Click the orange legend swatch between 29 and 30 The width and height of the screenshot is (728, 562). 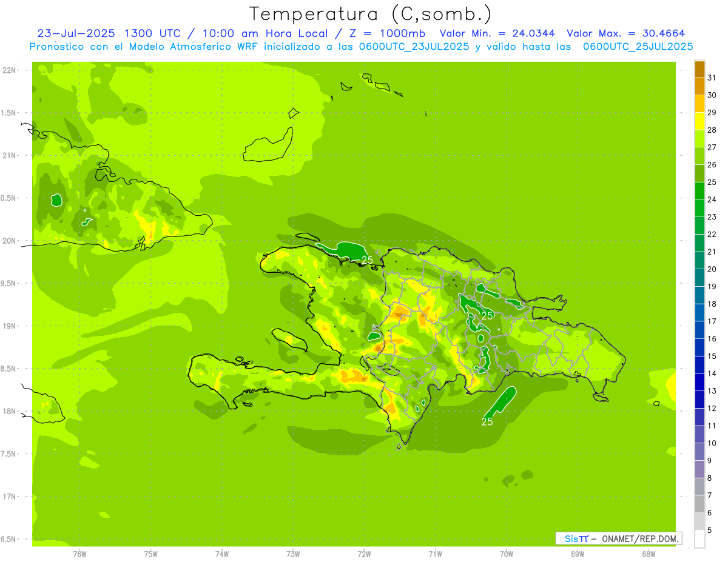699,104
